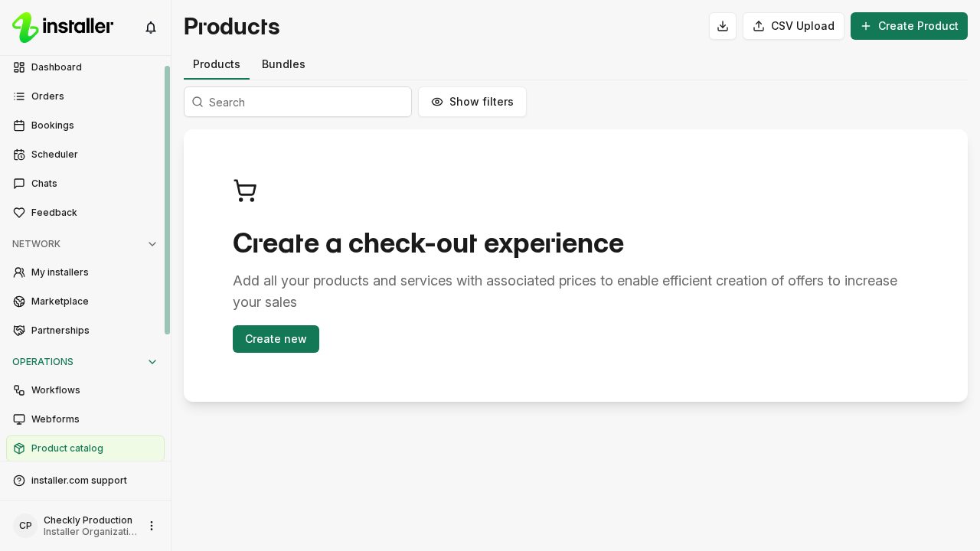The width and height of the screenshot is (980, 551).
Task: Click the sidebar scrollbar
Action: [x=167, y=201]
